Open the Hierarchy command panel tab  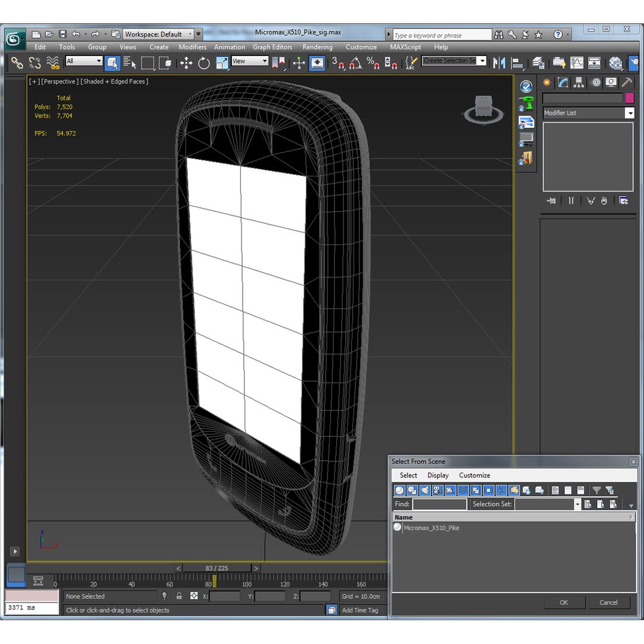pyautogui.click(x=578, y=82)
